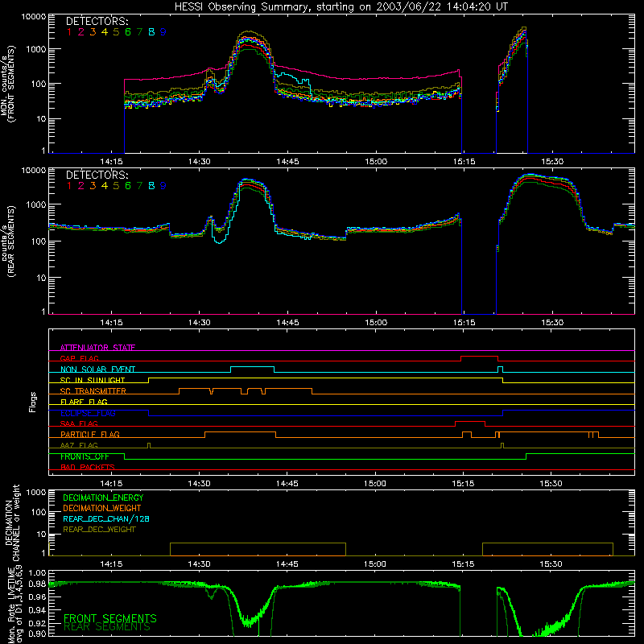Viewport: 644px width, 644px height.
Task: Click yellow detector 4 in front segments legend
Action: (105, 32)
